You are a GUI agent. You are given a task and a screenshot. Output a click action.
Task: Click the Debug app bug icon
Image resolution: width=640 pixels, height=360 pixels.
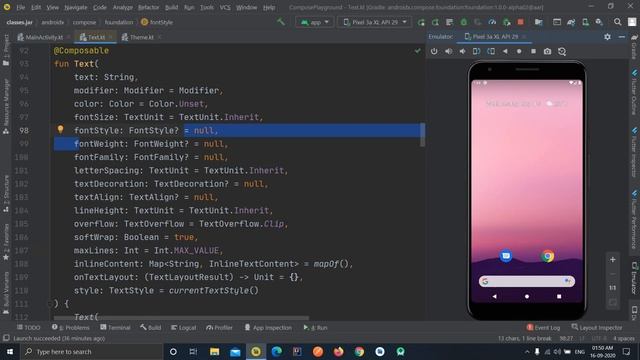[464, 22]
